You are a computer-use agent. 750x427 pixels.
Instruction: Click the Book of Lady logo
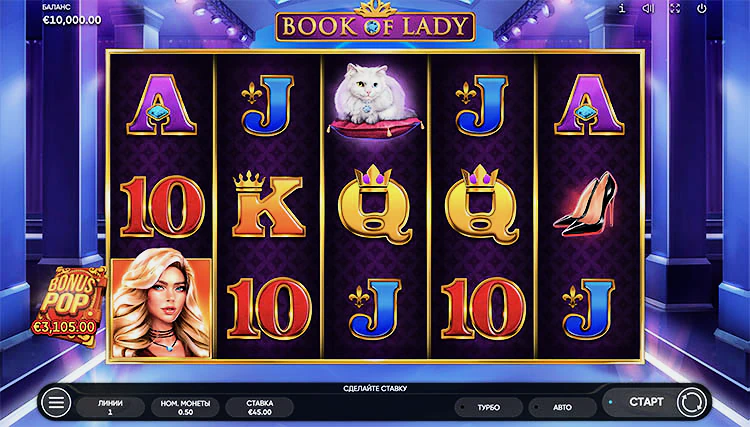click(375, 24)
